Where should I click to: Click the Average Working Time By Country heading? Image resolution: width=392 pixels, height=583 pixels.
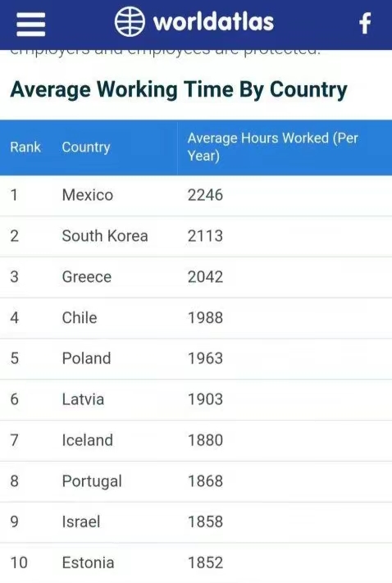[179, 90]
